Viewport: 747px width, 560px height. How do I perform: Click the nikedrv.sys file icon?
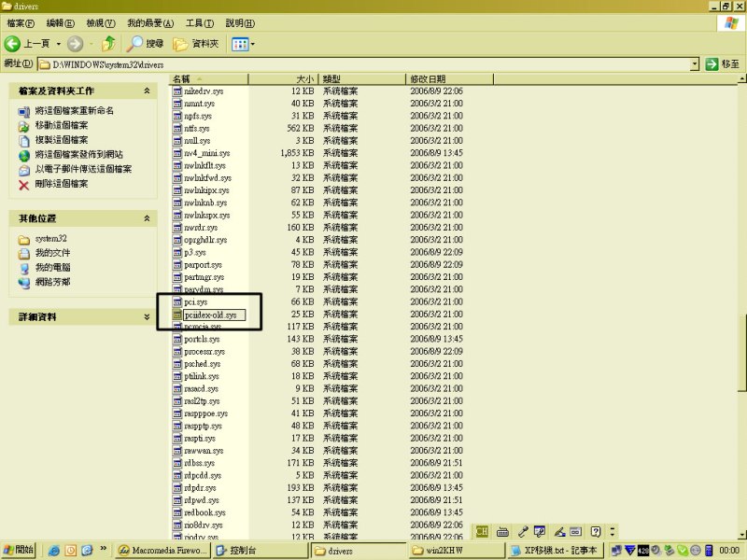(x=177, y=91)
